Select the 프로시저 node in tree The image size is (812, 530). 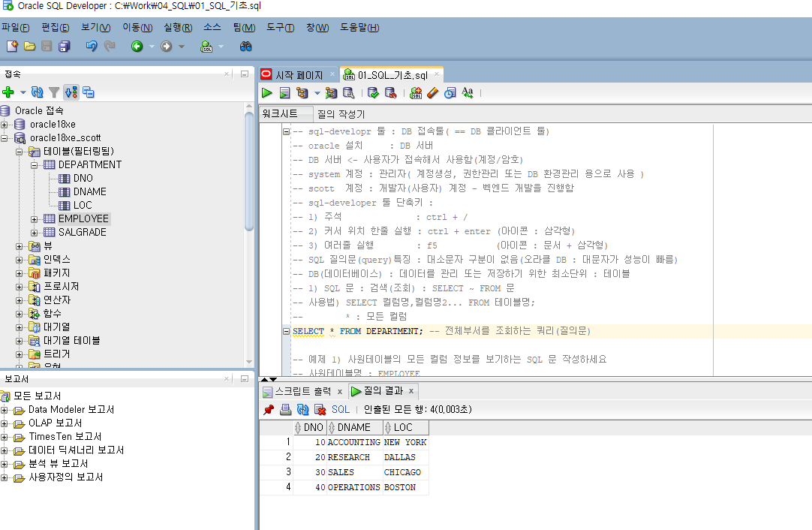61,287
